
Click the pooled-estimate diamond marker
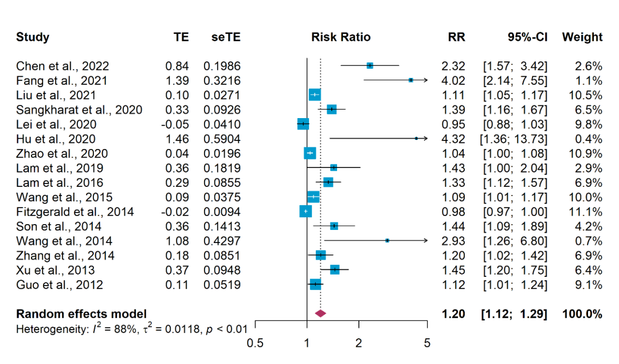[320, 314]
